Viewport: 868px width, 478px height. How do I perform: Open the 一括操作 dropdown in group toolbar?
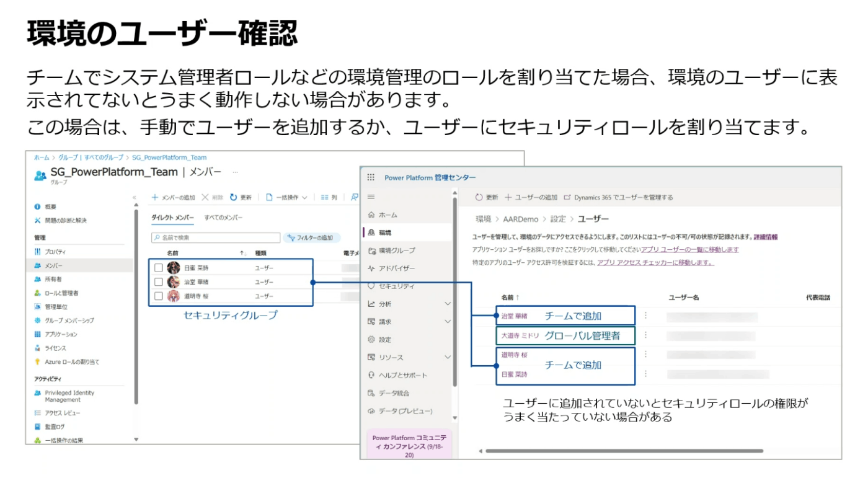(286, 197)
